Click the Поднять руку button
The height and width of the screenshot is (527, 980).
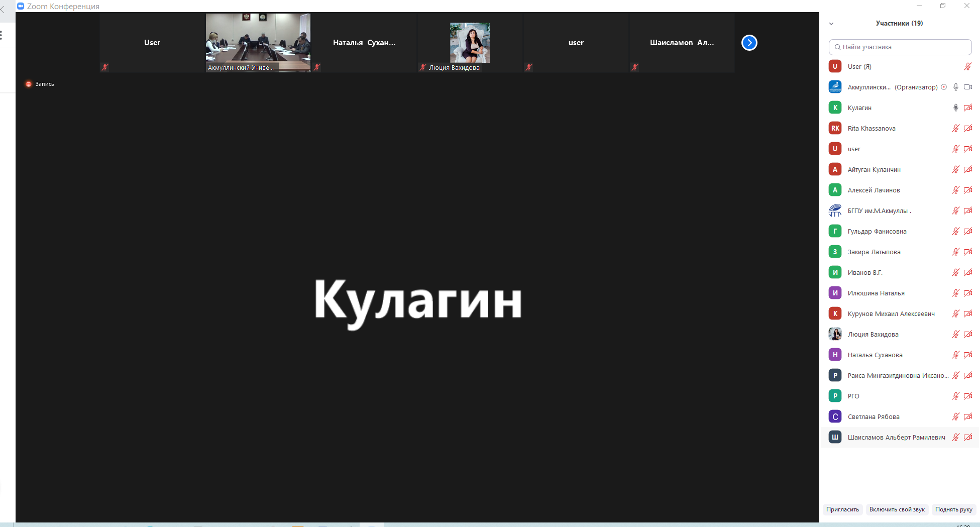(x=953, y=509)
